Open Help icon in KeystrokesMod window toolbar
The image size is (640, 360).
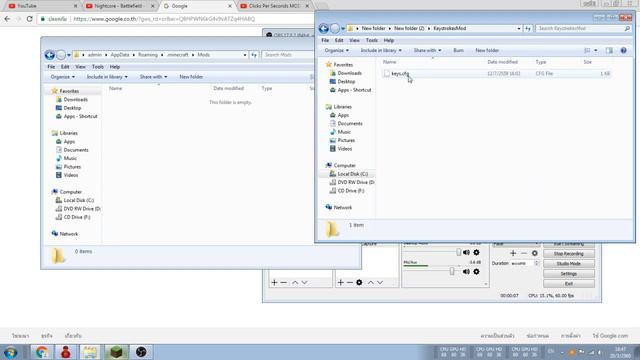click(x=623, y=51)
